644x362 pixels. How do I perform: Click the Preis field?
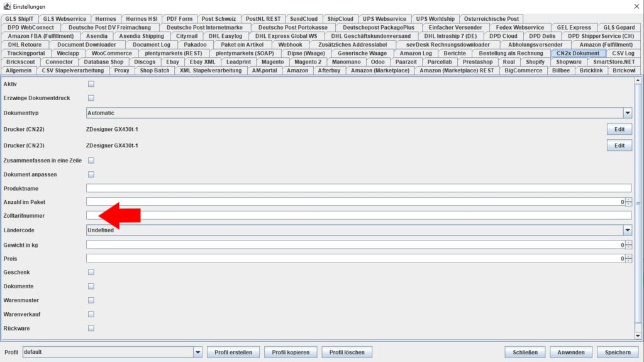tap(355, 259)
